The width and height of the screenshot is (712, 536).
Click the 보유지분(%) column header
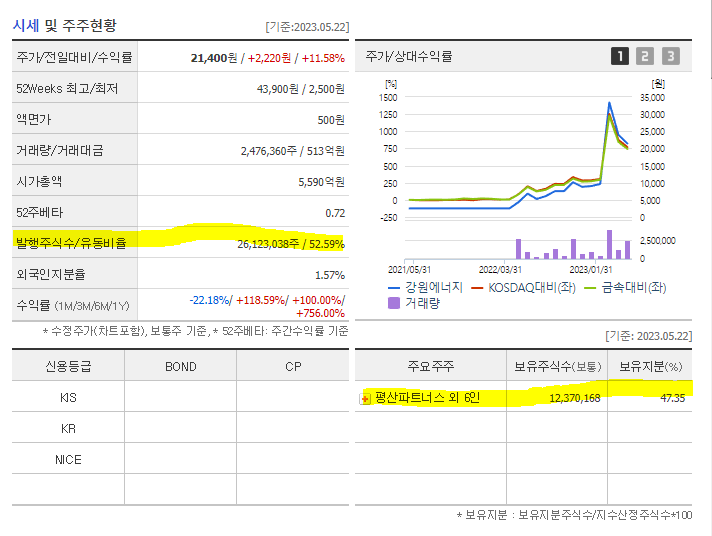pyautogui.click(x=651, y=367)
